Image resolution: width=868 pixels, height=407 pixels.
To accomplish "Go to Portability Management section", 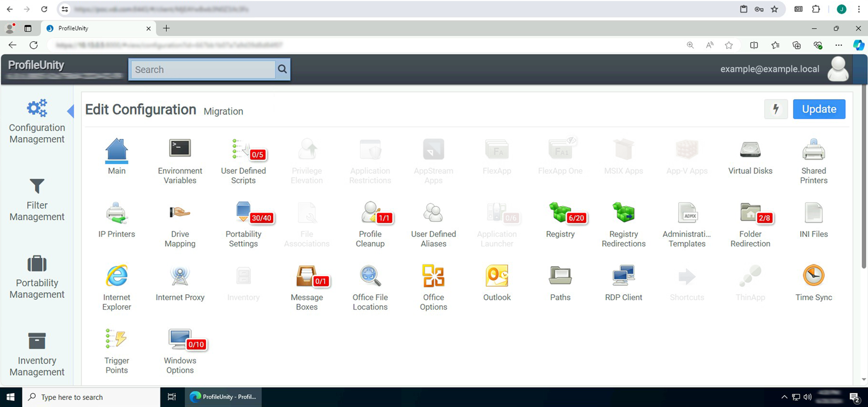I will (x=37, y=277).
